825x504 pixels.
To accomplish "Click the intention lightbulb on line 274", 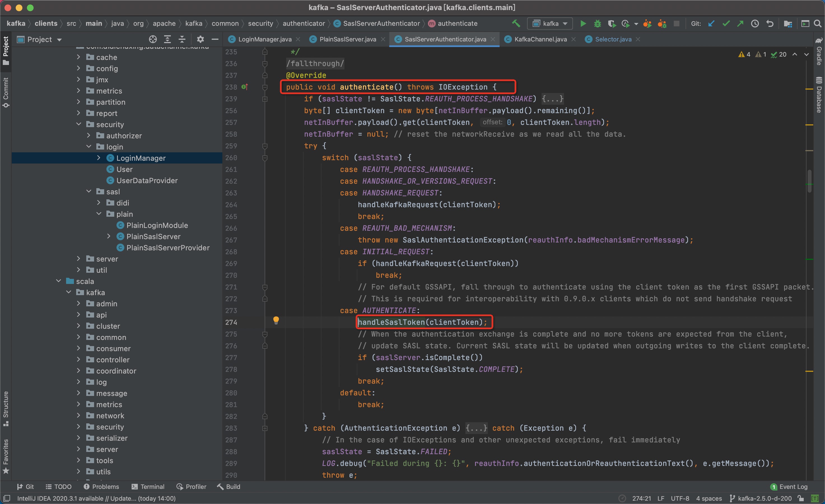I will pos(276,320).
